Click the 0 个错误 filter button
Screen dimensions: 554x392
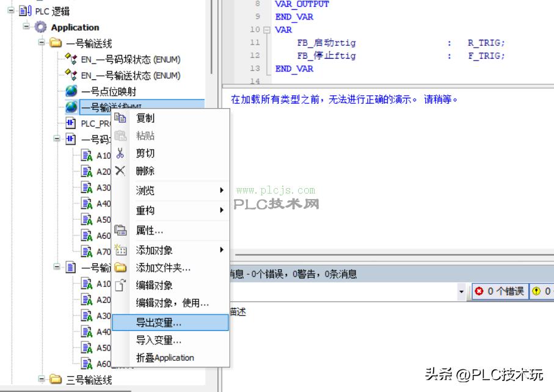point(500,291)
